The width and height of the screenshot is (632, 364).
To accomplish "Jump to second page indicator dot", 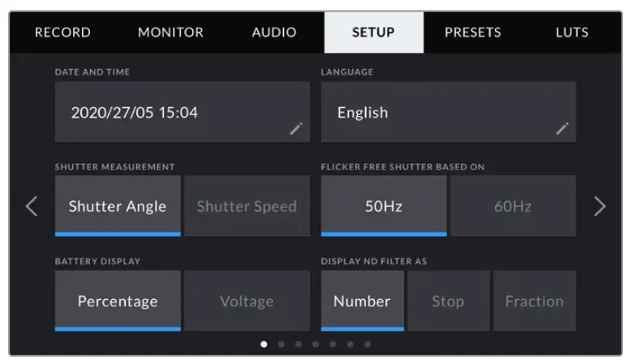I will coord(281,345).
